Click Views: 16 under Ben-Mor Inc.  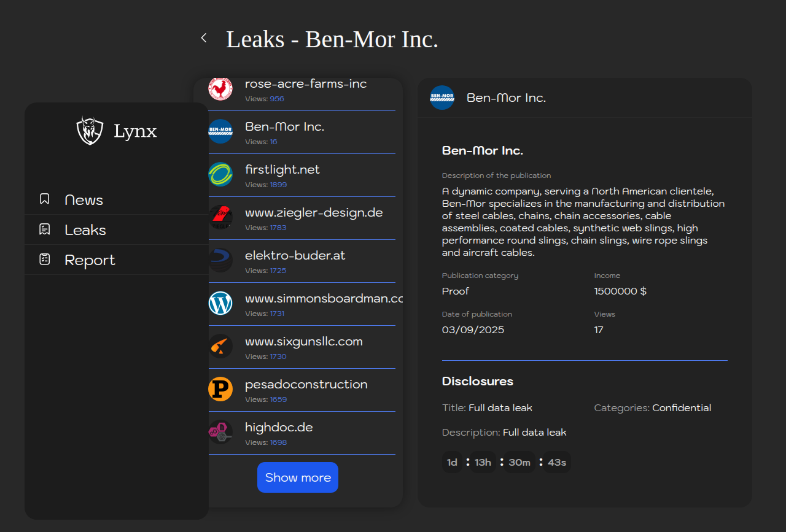(x=261, y=142)
